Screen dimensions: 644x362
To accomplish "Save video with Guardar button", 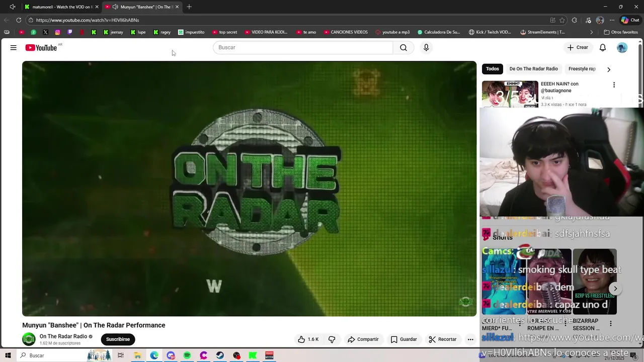I will 404,339.
